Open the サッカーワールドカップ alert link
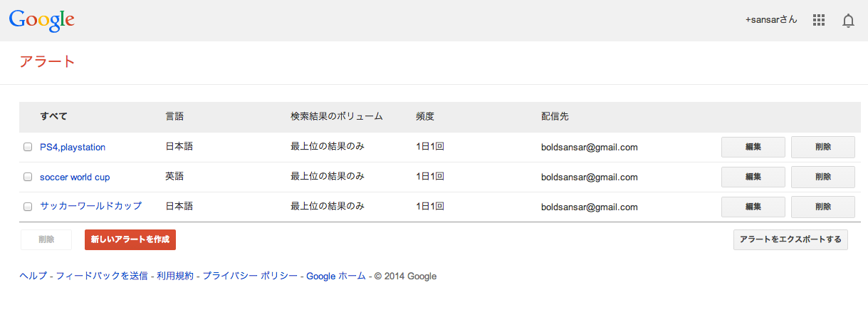 tap(90, 207)
